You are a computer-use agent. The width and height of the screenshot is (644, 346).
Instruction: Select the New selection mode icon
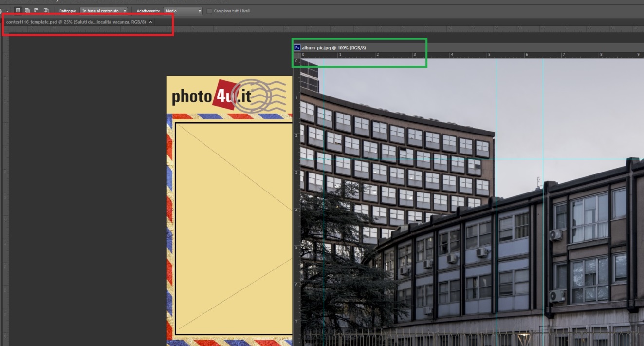point(18,10)
